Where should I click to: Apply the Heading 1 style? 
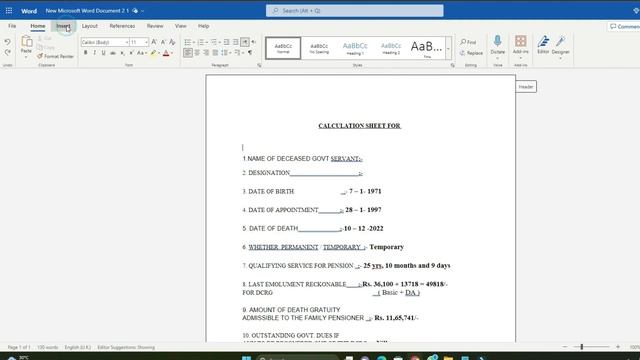(x=355, y=48)
